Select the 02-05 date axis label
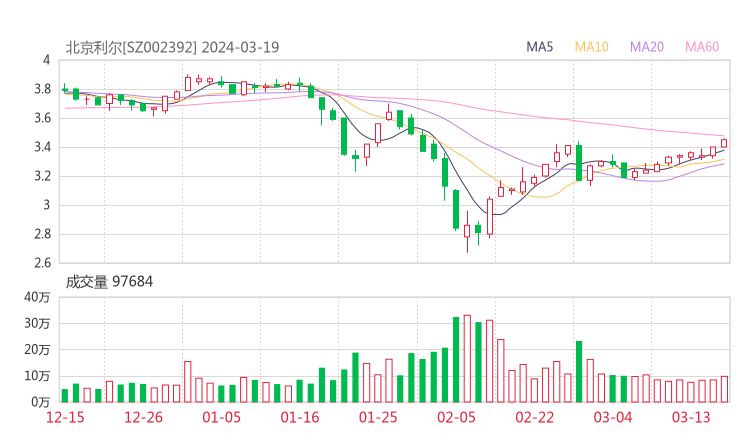This screenshot has height=440, width=740. (456, 417)
